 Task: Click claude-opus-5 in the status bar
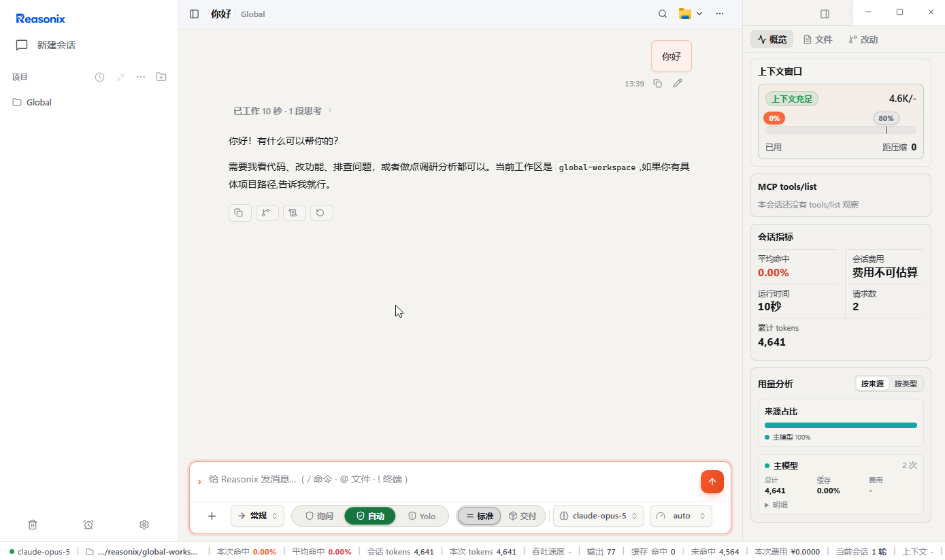(x=39, y=552)
